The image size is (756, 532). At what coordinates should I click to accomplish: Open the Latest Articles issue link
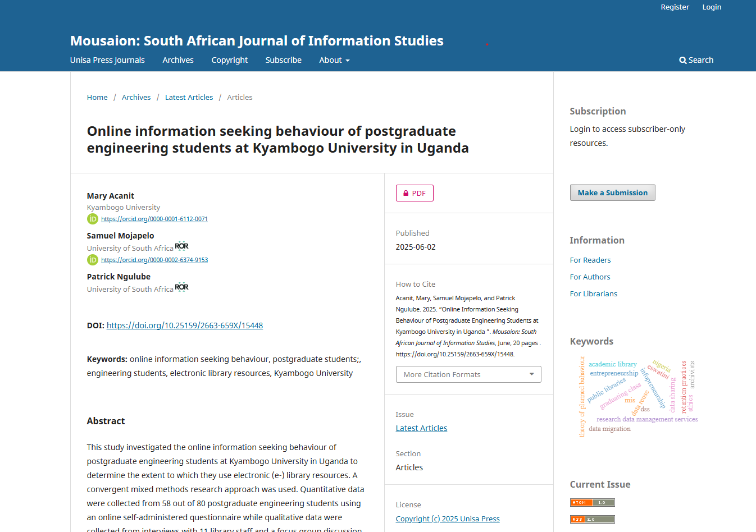[x=421, y=428]
